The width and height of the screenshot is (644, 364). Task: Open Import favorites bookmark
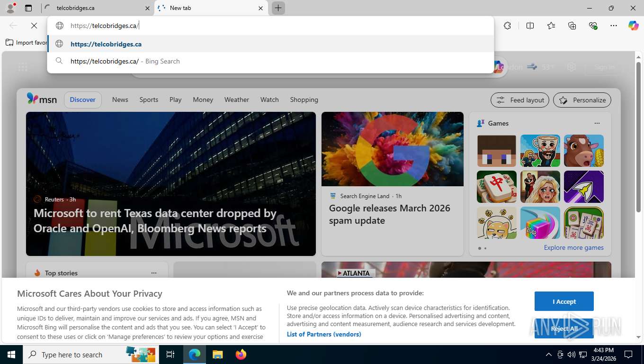pyautogui.click(x=27, y=43)
